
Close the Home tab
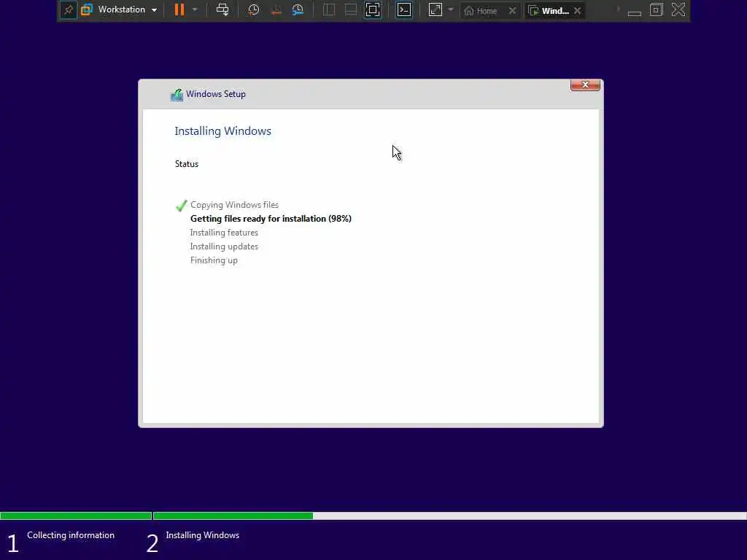(512, 10)
